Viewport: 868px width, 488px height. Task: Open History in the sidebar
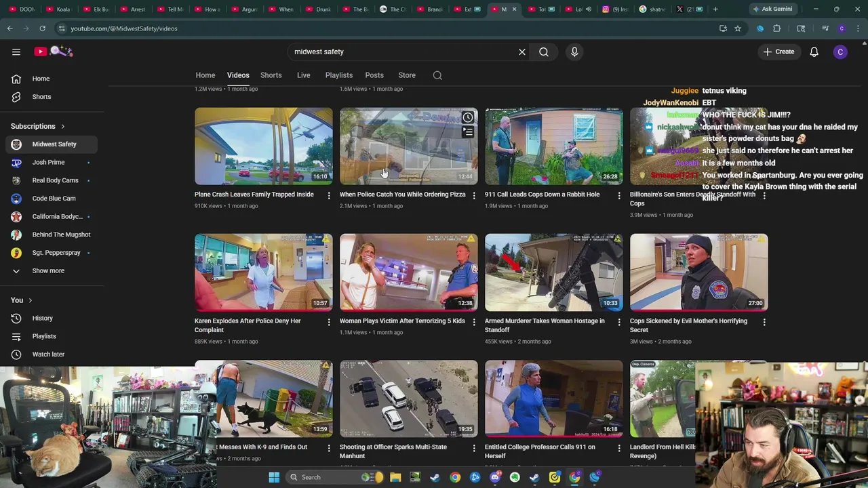tap(52, 318)
